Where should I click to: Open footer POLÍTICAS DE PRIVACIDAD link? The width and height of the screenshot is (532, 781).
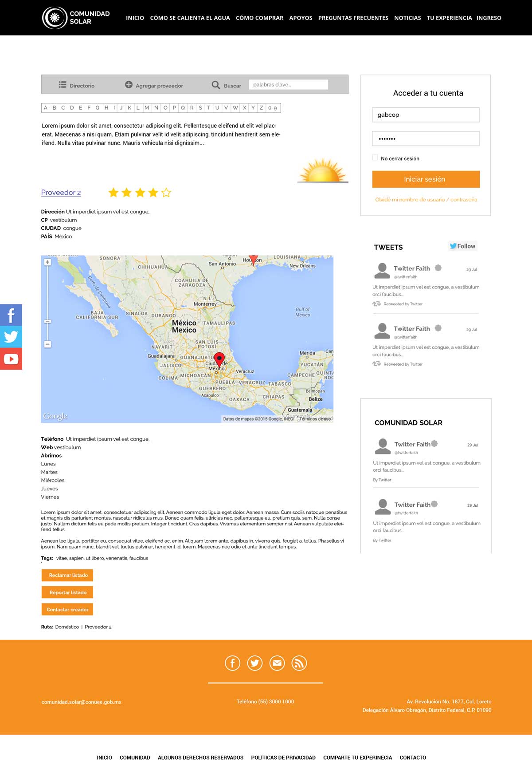pyautogui.click(x=283, y=757)
